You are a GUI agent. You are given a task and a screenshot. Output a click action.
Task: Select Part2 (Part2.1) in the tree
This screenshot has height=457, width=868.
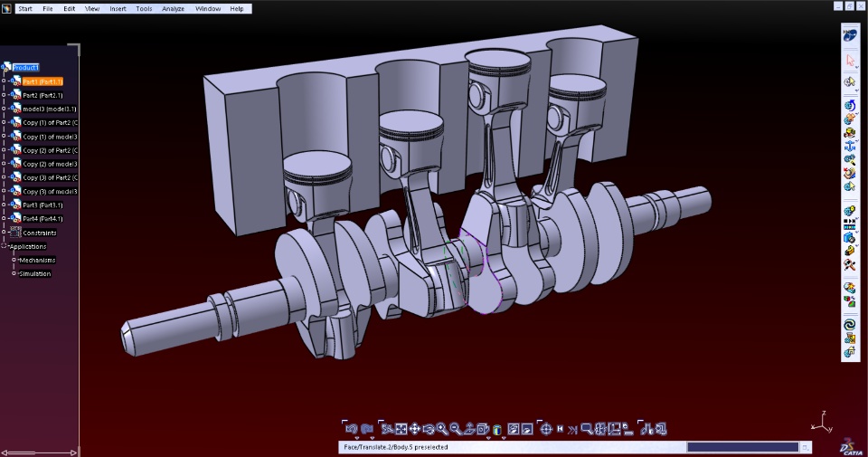[42, 95]
